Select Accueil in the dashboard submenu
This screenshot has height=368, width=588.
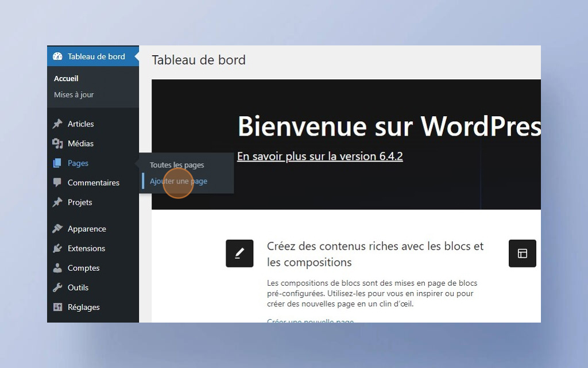[x=66, y=78]
